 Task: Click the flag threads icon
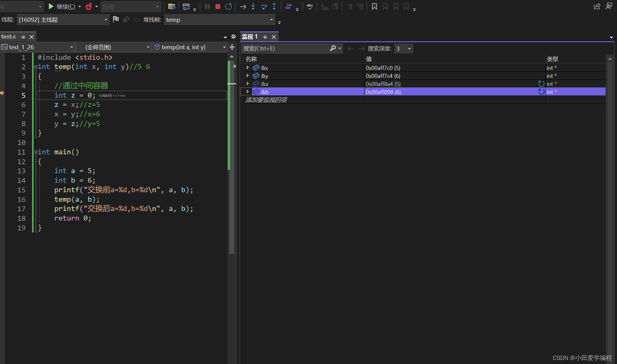116,19
